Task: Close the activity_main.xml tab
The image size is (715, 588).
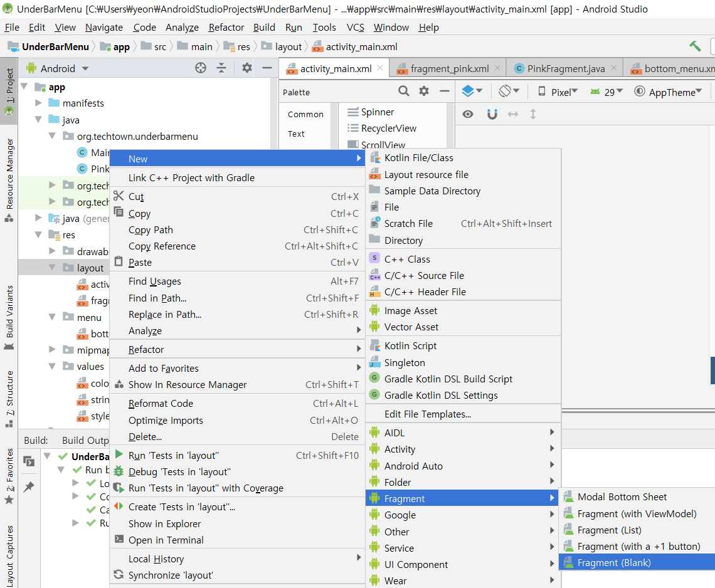Action: tap(380, 68)
